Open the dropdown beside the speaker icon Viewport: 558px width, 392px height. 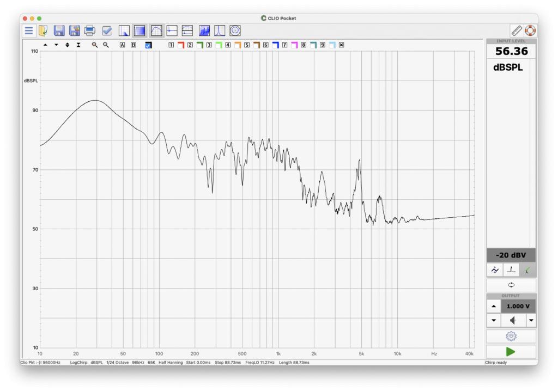(x=531, y=321)
